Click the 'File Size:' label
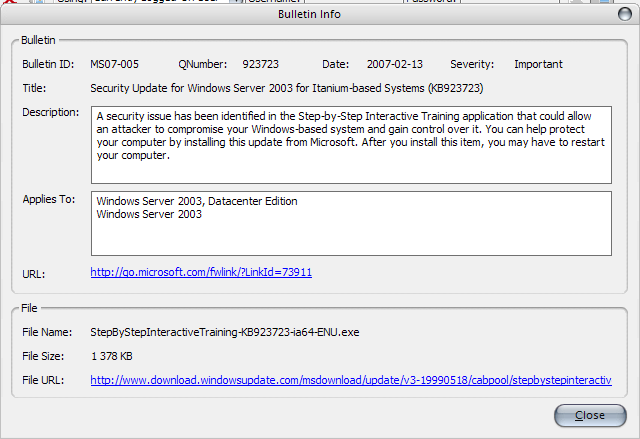Viewport: 640px width, 439px height. tap(43, 356)
